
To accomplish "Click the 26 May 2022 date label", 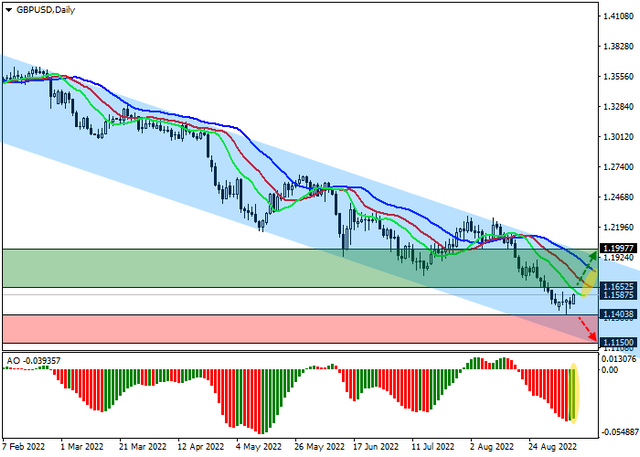I will point(320,447).
